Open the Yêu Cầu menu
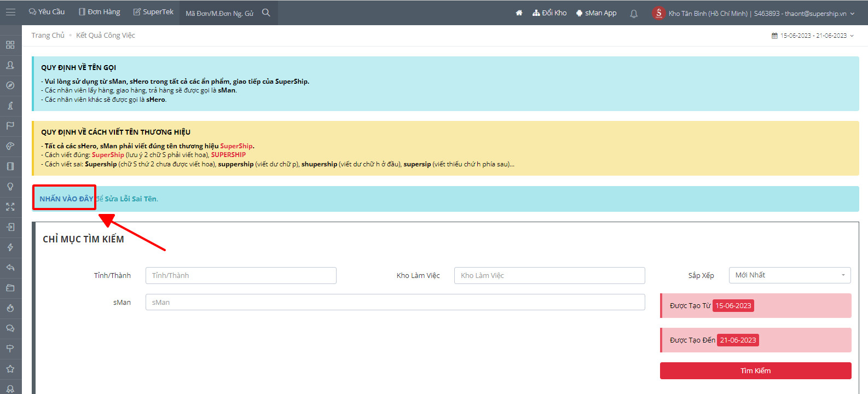Viewport: 868px width, 394px height. pos(47,12)
